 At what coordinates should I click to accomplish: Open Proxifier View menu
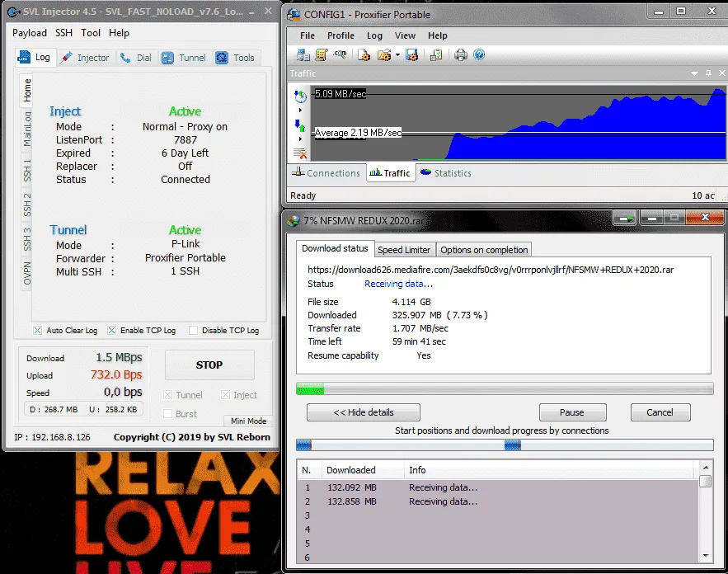coord(405,35)
